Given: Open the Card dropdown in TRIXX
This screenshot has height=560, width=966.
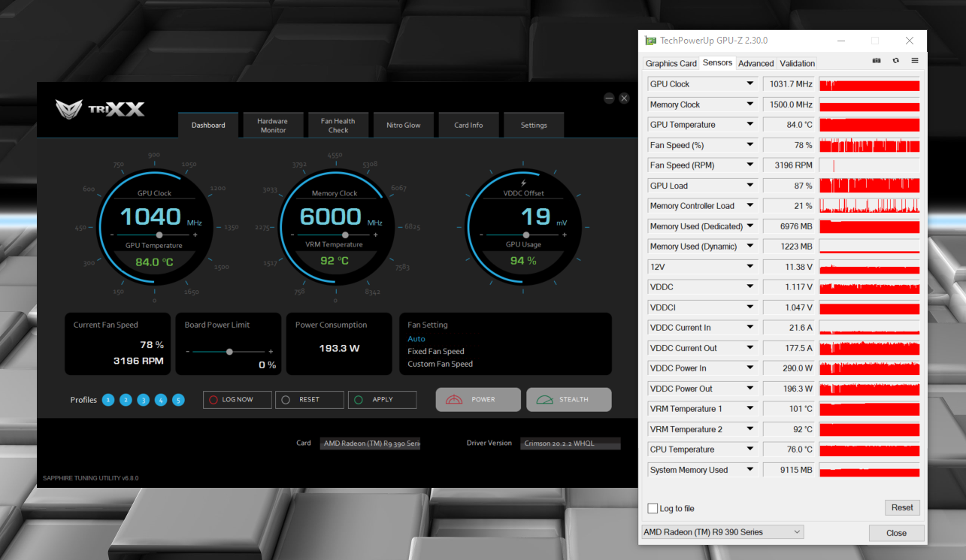Looking at the screenshot, I should point(370,443).
